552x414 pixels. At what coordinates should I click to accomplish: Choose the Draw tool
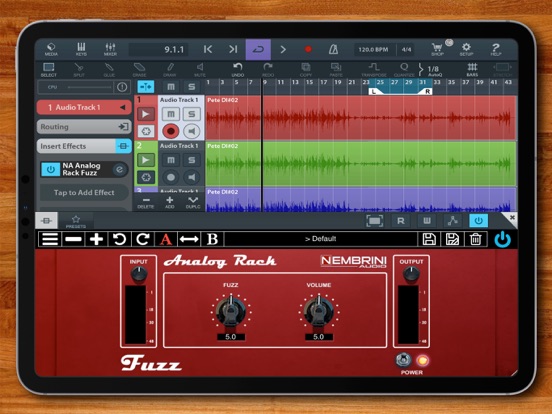pos(170,70)
